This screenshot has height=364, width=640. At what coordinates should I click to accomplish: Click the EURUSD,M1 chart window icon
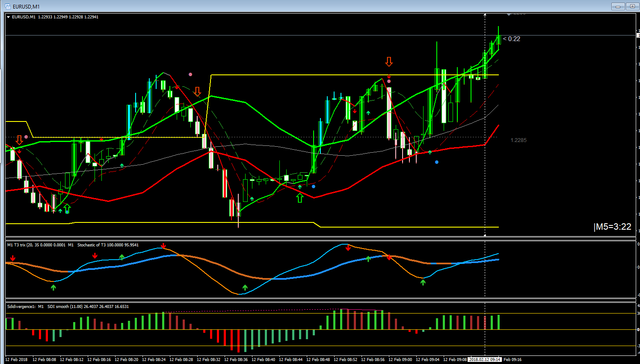click(8, 6)
